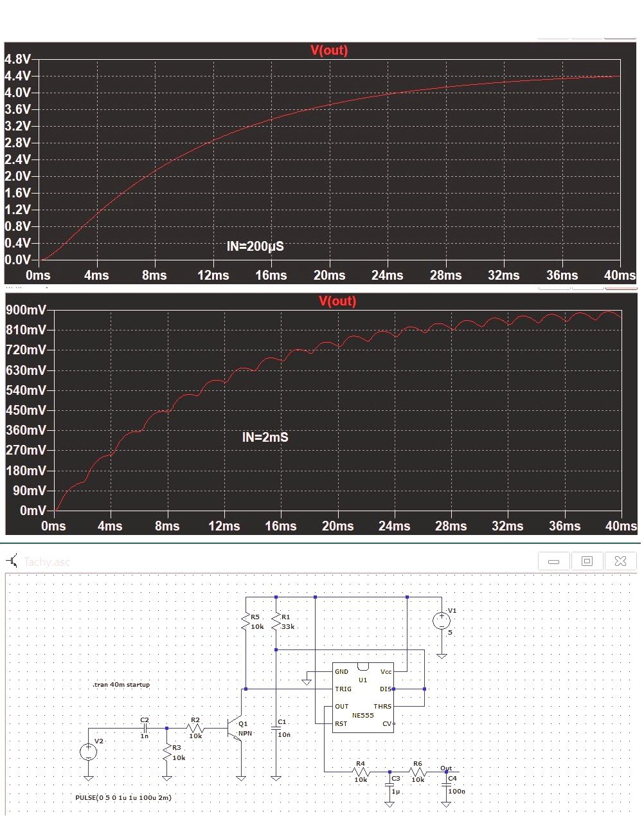644x816 pixels.
Task: Click the 2.4V axis label in the top plot
Action: pyautogui.click(x=18, y=159)
